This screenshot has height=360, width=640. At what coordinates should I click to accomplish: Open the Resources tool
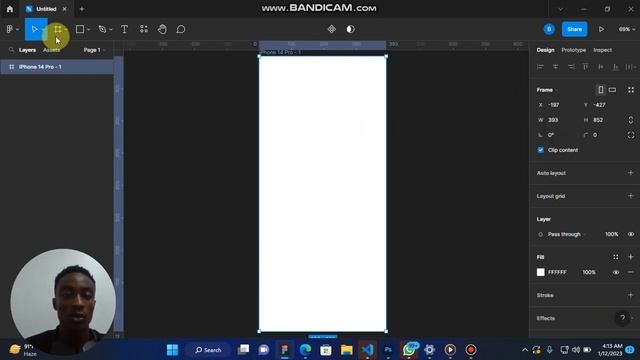pyautogui.click(x=144, y=29)
